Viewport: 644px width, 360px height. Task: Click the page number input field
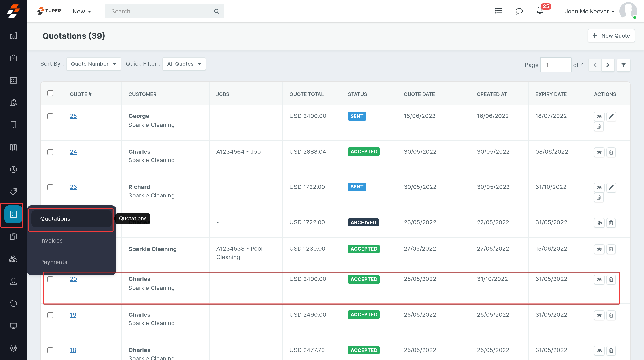(x=555, y=65)
